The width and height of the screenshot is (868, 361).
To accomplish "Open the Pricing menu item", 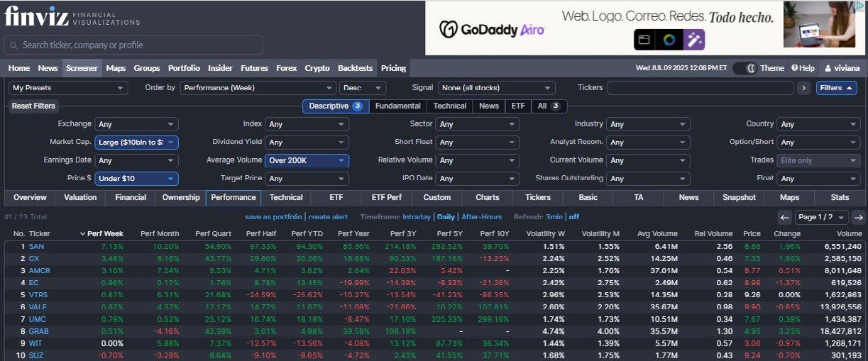I will click(393, 68).
